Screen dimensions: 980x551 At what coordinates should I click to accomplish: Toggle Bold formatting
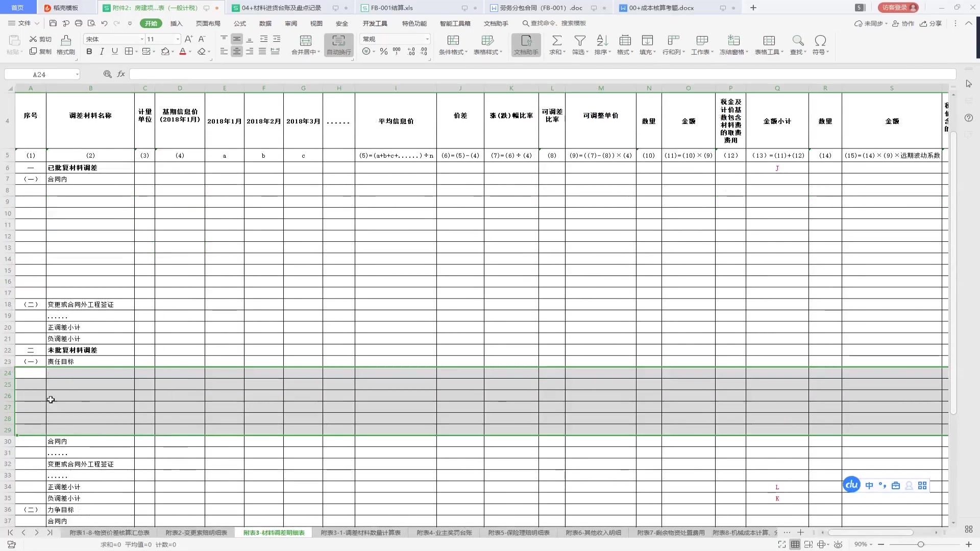[x=89, y=52]
